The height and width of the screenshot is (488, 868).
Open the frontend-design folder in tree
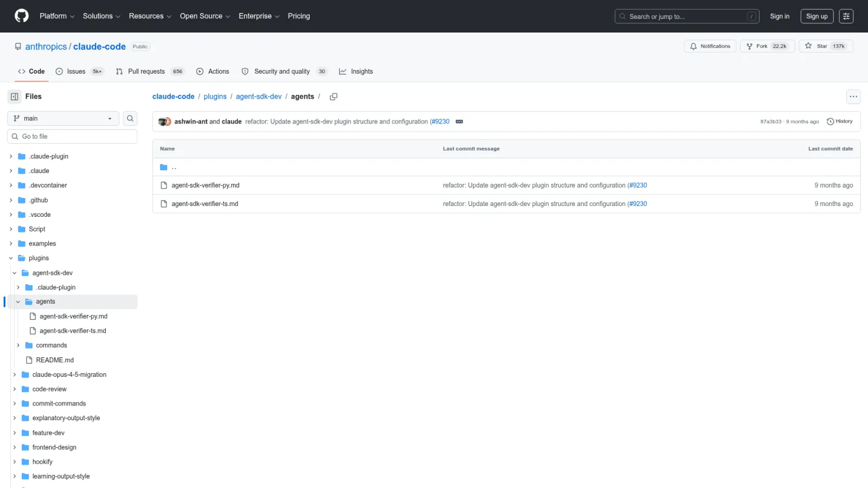click(54, 447)
